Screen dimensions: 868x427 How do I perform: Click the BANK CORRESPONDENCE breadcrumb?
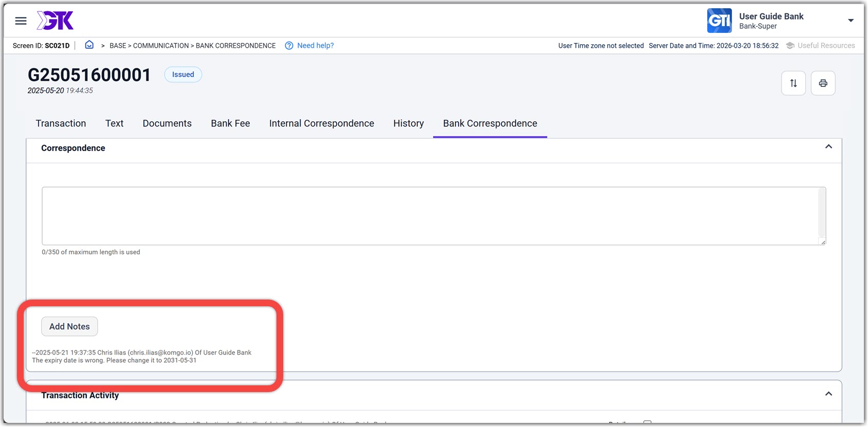click(236, 46)
